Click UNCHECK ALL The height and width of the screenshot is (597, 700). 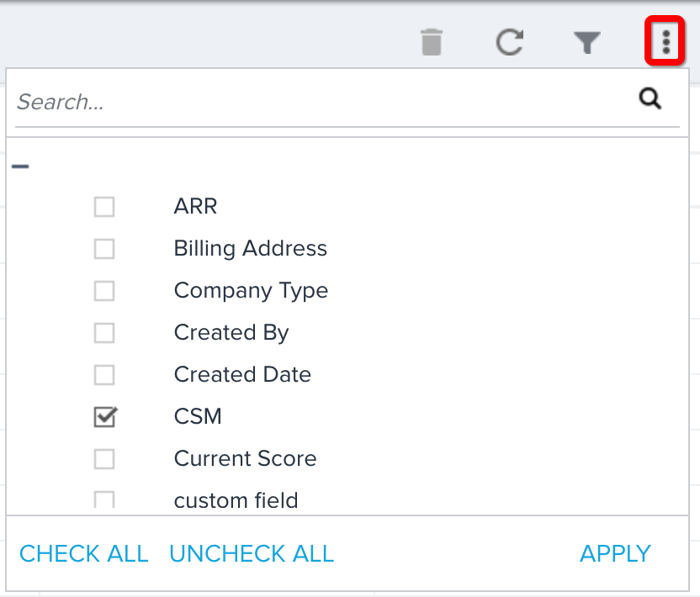(252, 553)
